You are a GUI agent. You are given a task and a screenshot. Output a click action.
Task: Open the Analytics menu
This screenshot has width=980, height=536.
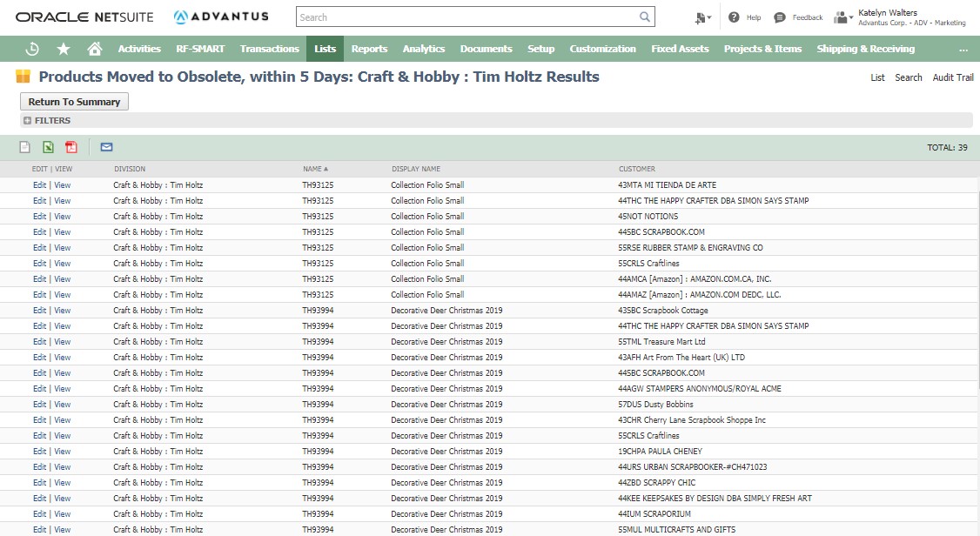[424, 49]
